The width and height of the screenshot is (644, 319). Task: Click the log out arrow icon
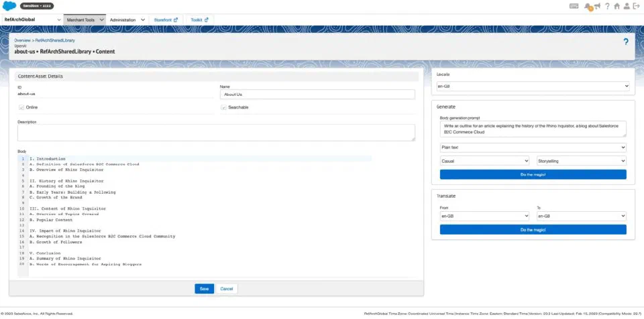click(636, 6)
